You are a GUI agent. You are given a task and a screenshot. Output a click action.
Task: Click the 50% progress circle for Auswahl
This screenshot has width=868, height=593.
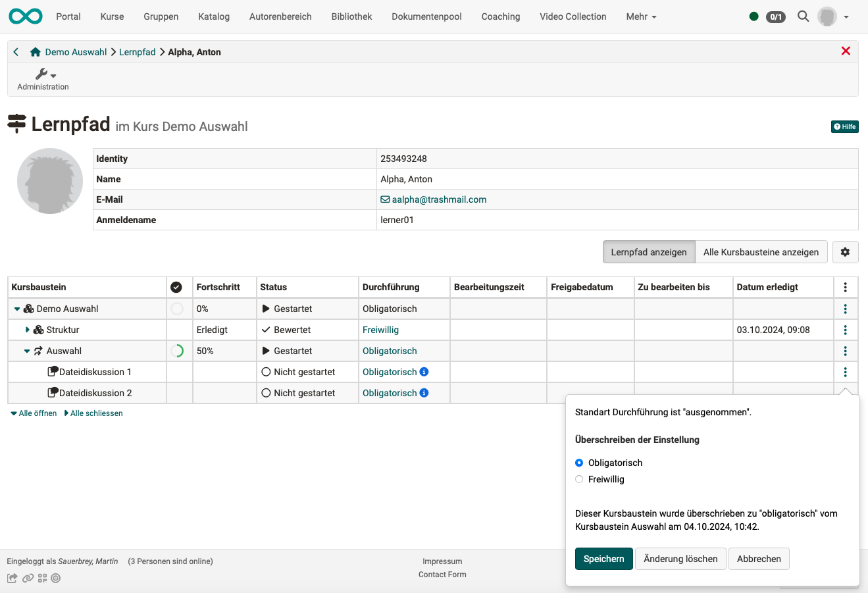(x=177, y=350)
